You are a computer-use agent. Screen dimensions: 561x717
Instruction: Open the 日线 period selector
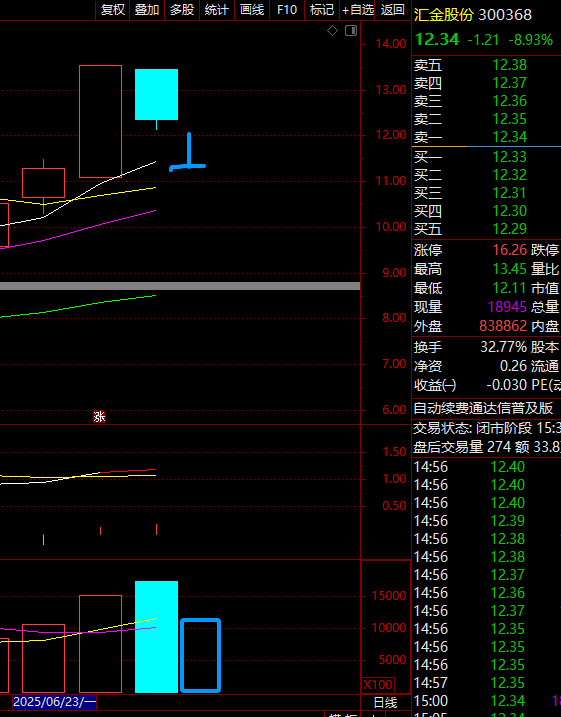385,702
